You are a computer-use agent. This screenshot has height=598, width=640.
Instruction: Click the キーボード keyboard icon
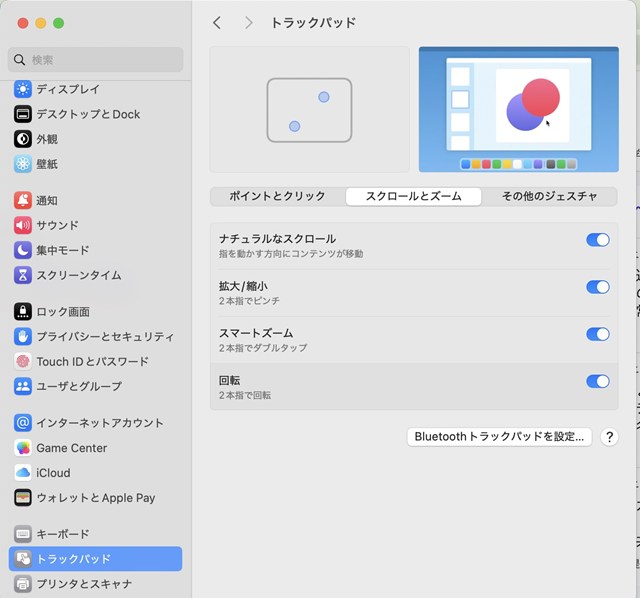pos(23,534)
